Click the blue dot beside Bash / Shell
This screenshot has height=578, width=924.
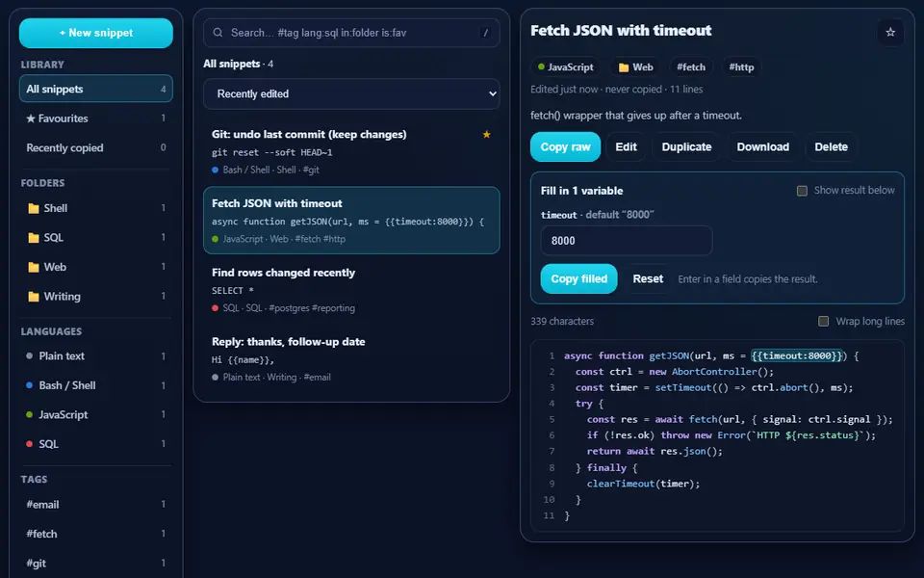point(30,385)
